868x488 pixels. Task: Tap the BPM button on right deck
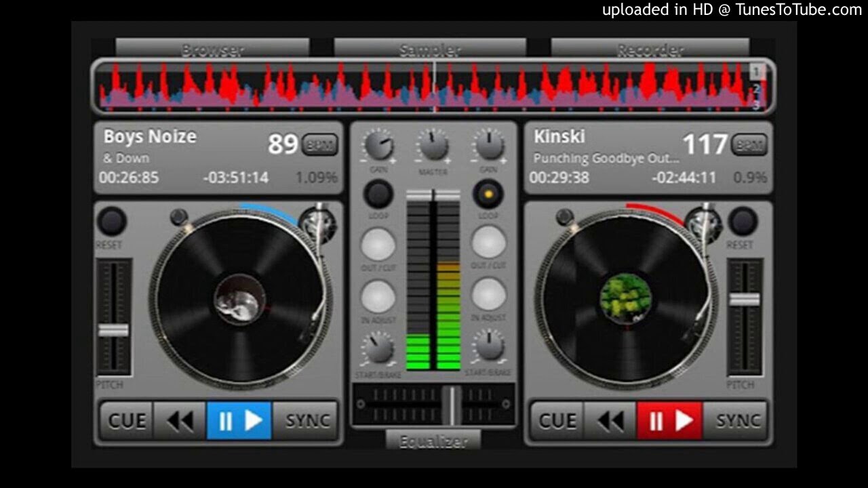(x=750, y=144)
